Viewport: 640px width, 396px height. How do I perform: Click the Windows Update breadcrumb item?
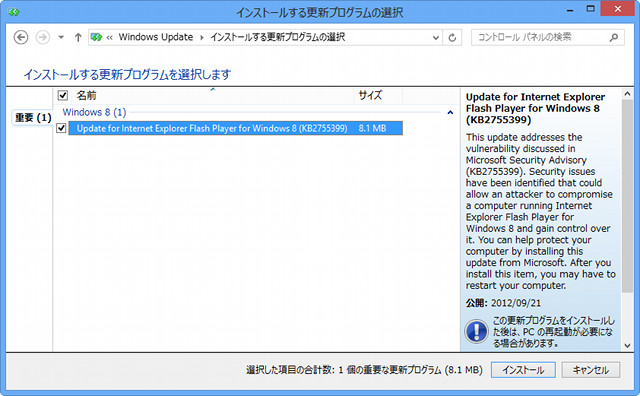tap(156, 37)
